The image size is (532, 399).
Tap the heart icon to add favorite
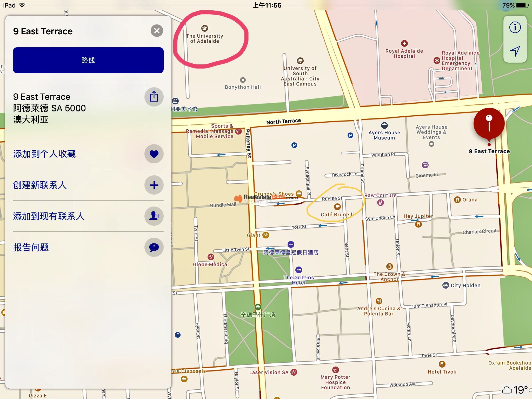pos(154,154)
